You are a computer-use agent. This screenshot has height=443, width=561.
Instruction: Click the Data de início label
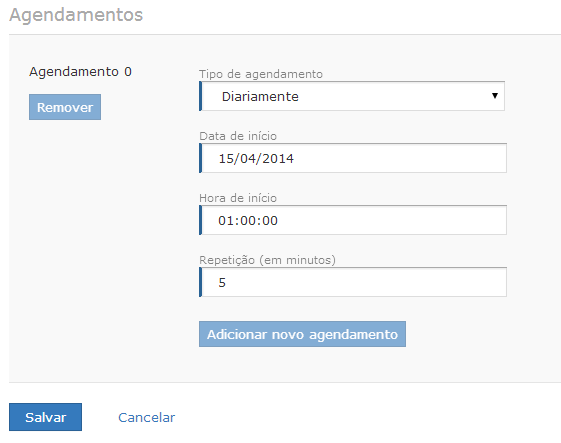pos(238,136)
